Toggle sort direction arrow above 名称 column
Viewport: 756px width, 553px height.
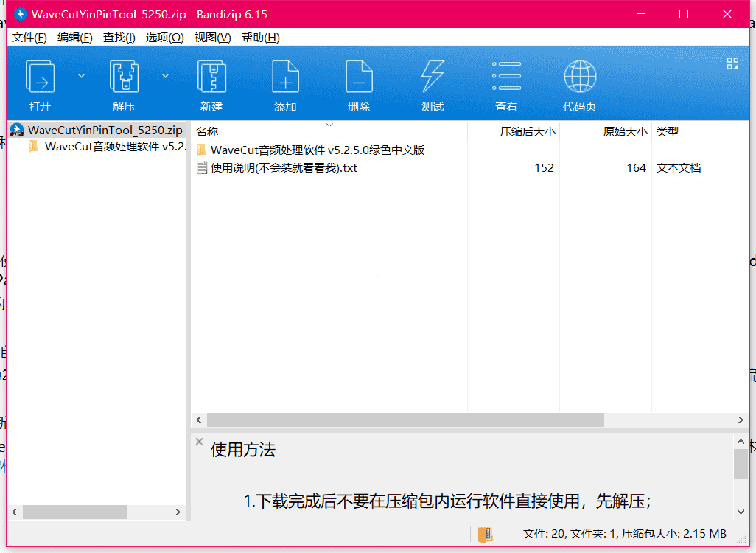[x=330, y=125]
